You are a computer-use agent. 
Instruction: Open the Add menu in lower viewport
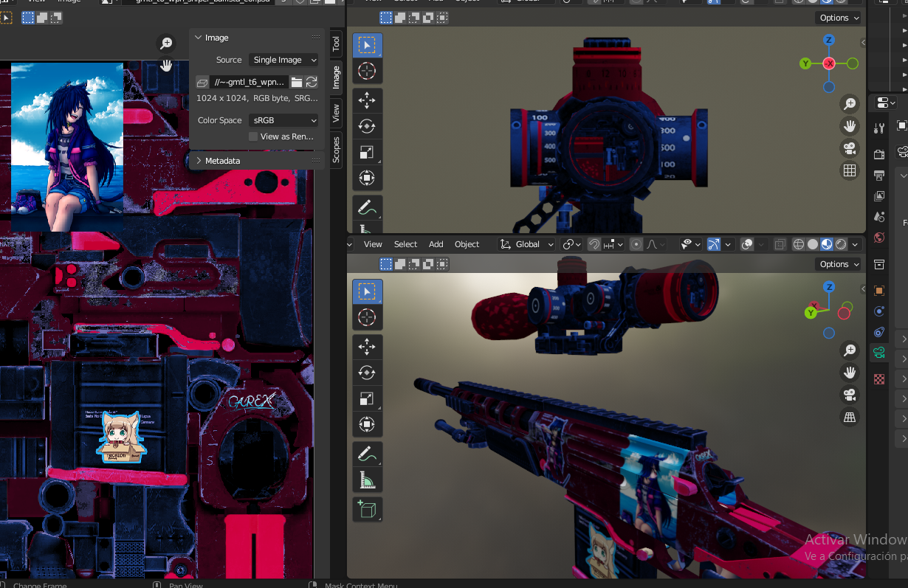click(436, 244)
